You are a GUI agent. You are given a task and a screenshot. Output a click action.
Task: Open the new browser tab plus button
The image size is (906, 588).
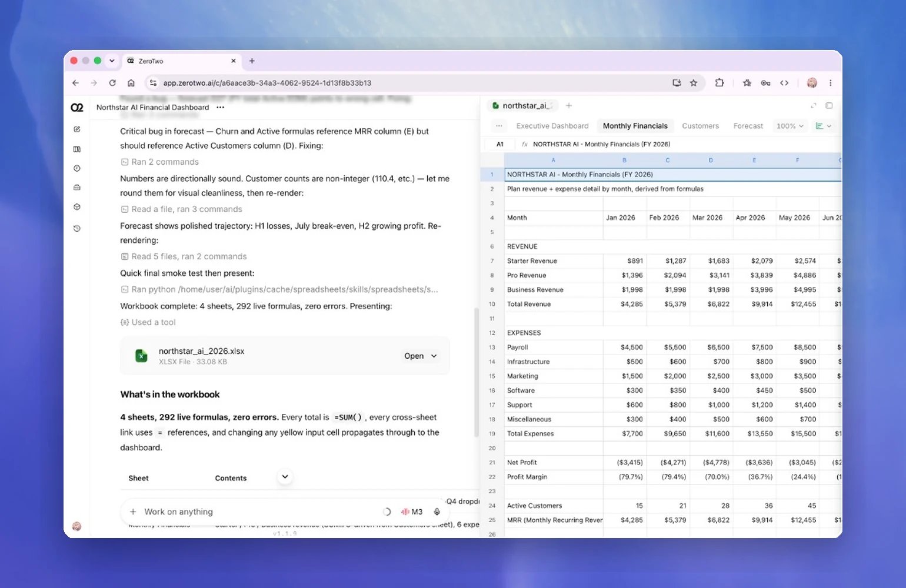click(x=252, y=61)
